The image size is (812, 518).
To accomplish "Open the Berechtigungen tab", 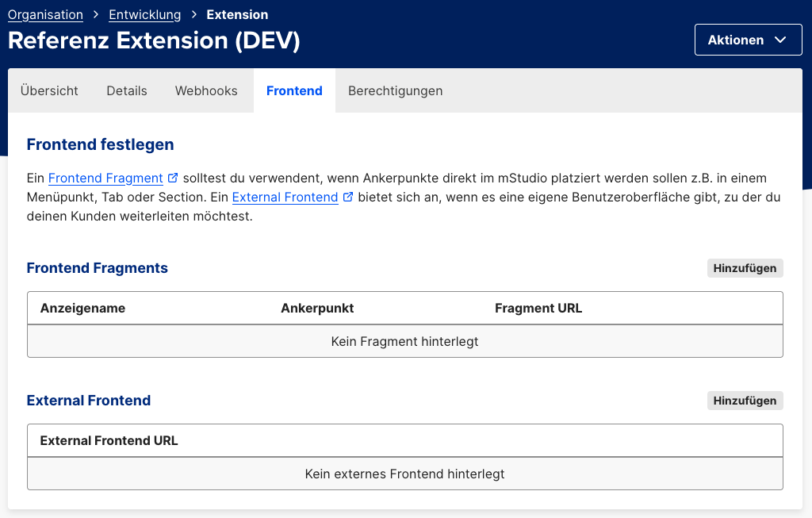I will click(x=395, y=90).
